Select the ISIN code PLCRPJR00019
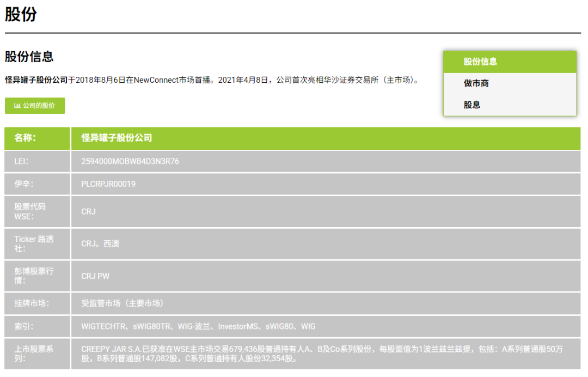Image resolution: width=588 pixels, height=377 pixels. [111, 184]
